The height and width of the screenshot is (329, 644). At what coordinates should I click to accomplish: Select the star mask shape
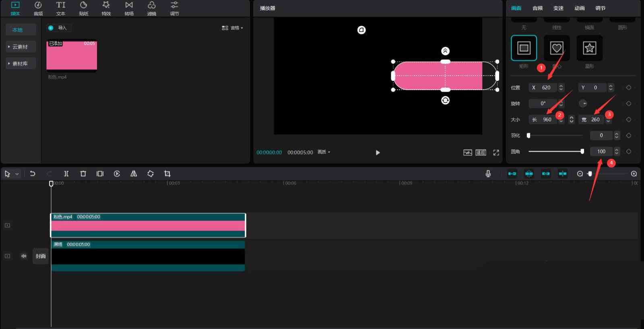tap(590, 48)
